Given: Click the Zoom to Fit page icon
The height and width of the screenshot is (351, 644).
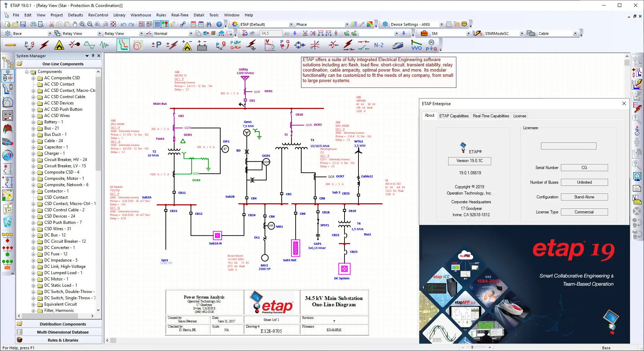Looking at the screenshot, I should (113, 24).
